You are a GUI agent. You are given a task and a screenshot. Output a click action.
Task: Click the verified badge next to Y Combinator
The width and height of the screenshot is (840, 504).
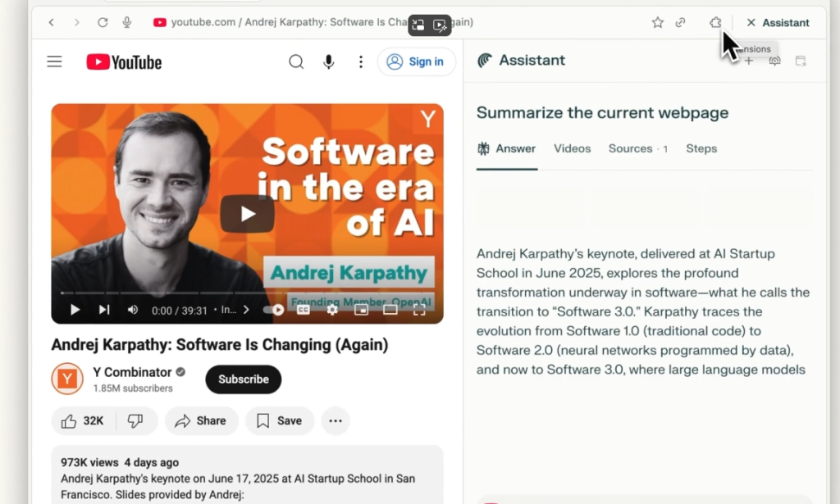[x=180, y=372]
